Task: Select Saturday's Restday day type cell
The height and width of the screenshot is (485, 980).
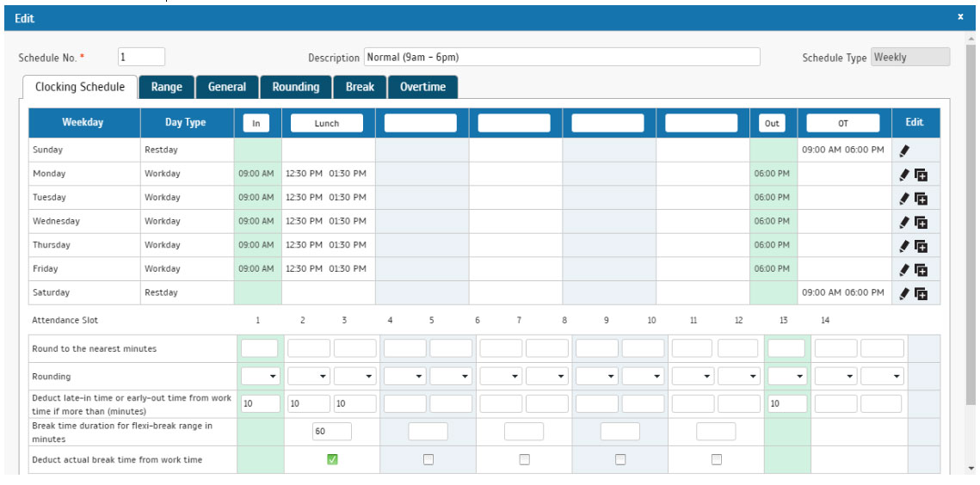Action: click(x=188, y=292)
